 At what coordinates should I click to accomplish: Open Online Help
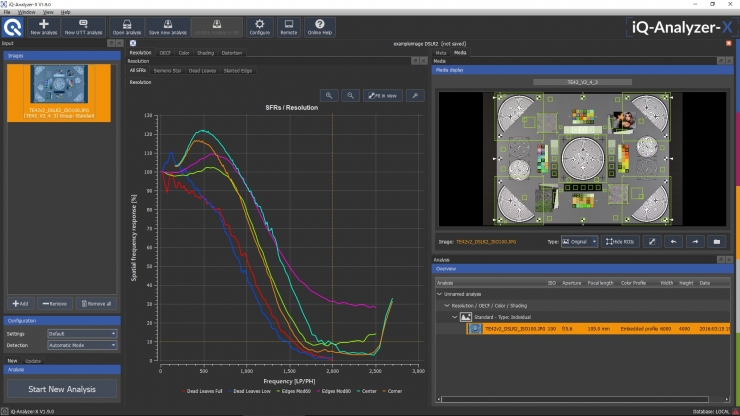click(320, 27)
